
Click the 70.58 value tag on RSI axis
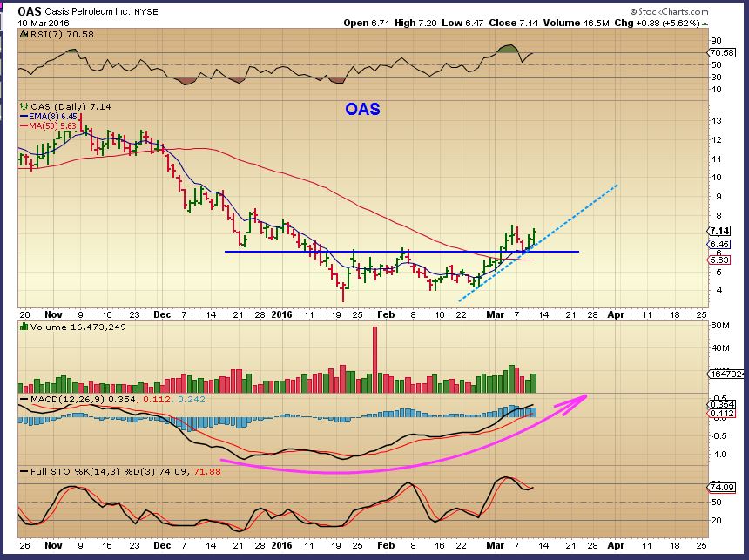pyautogui.click(x=722, y=52)
